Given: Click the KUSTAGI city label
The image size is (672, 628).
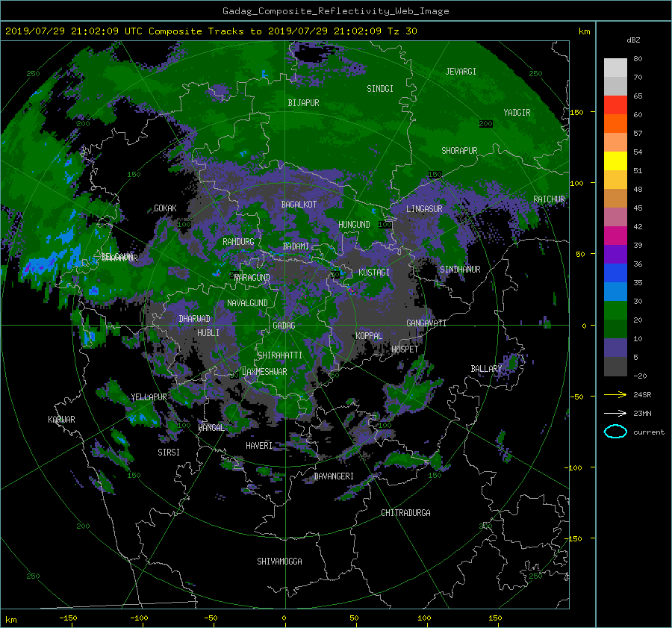Looking at the screenshot, I should (374, 273).
